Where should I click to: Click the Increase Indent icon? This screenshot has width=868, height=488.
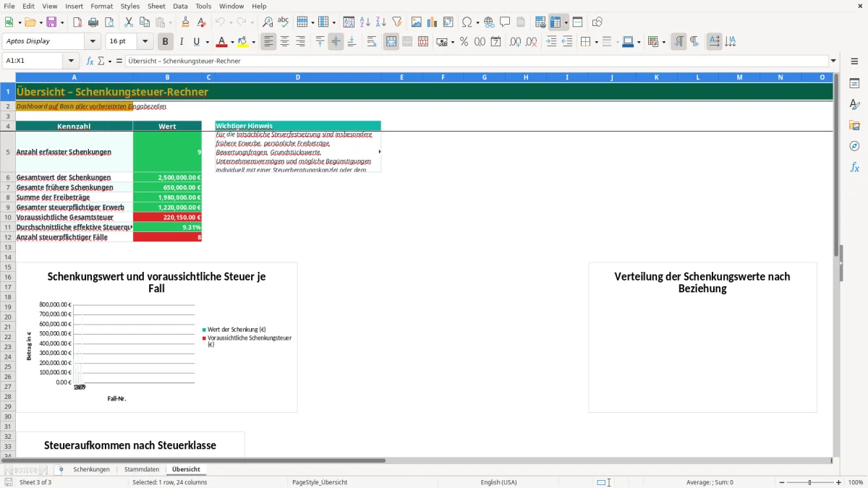(x=551, y=42)
